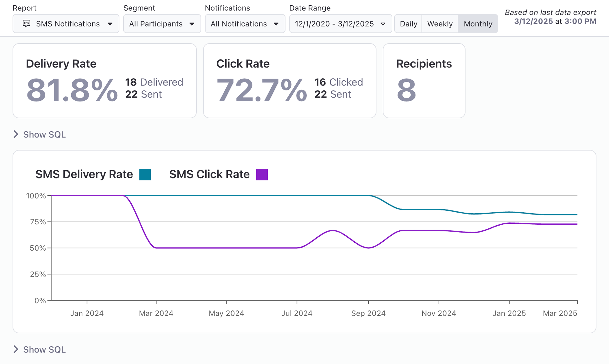This screenshot has width=609, height=364.
Task: Click the purple SMS Click Rate swatch
Action: tap(262, 175)
